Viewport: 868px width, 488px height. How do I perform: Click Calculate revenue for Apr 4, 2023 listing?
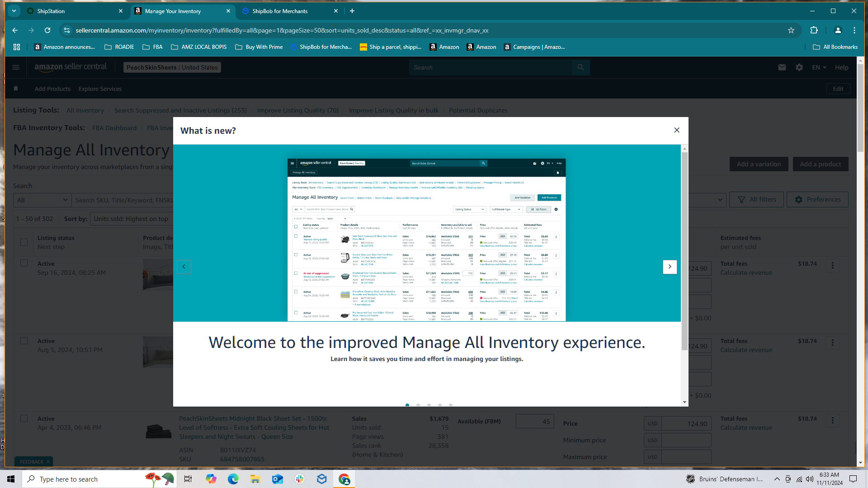point(746,427)
